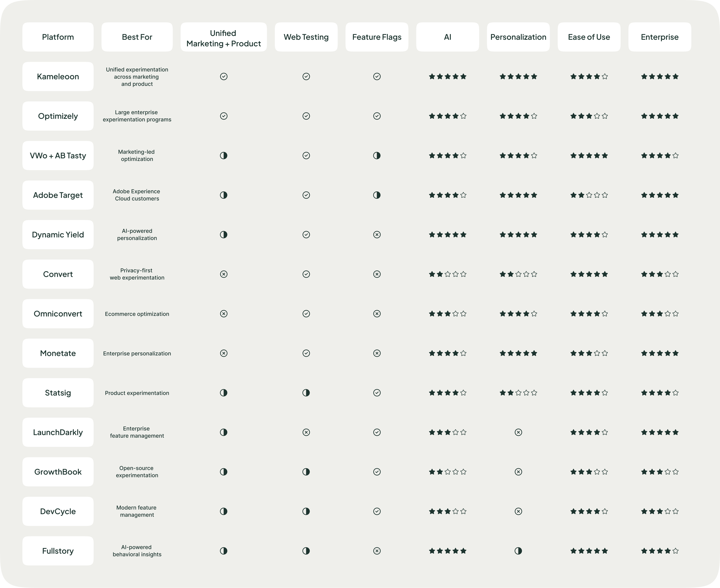Click the 'AI-powered behavioral insights' text
This screenshot has width=720, height=588.
tap(137, 551)
